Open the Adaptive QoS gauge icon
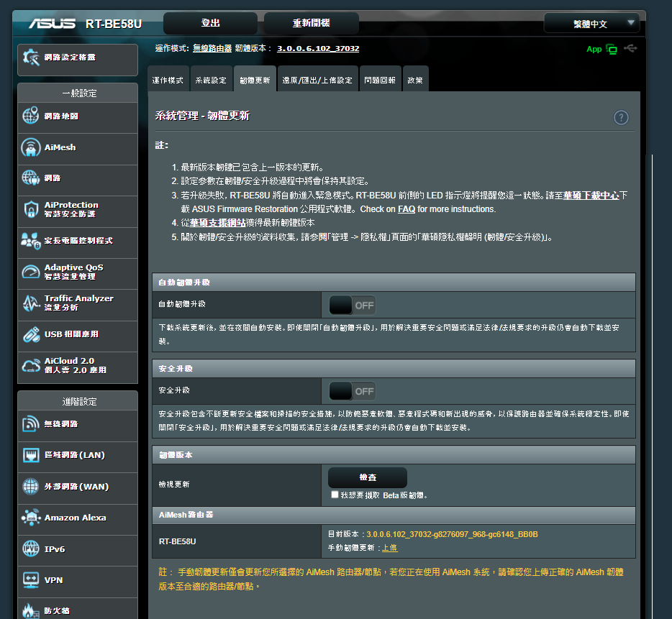The height and width of the screenshot is (619, 672). pos(30,272)
